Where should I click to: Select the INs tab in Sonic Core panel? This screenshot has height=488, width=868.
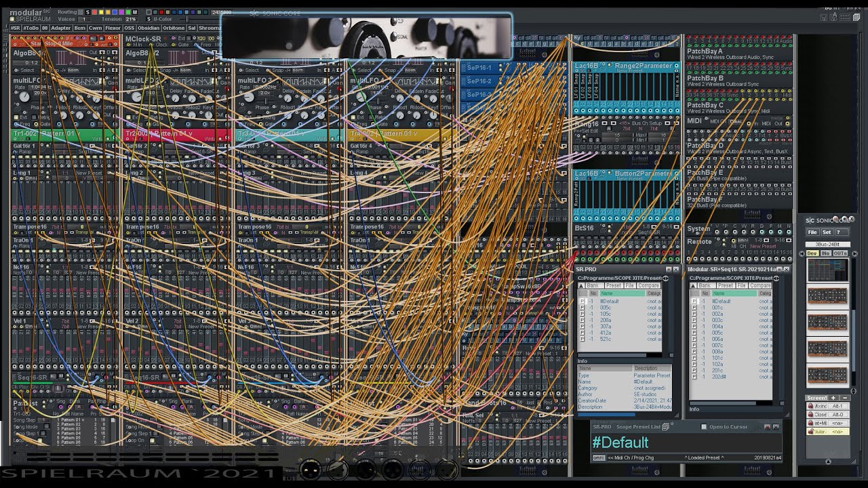coord(825,253)
